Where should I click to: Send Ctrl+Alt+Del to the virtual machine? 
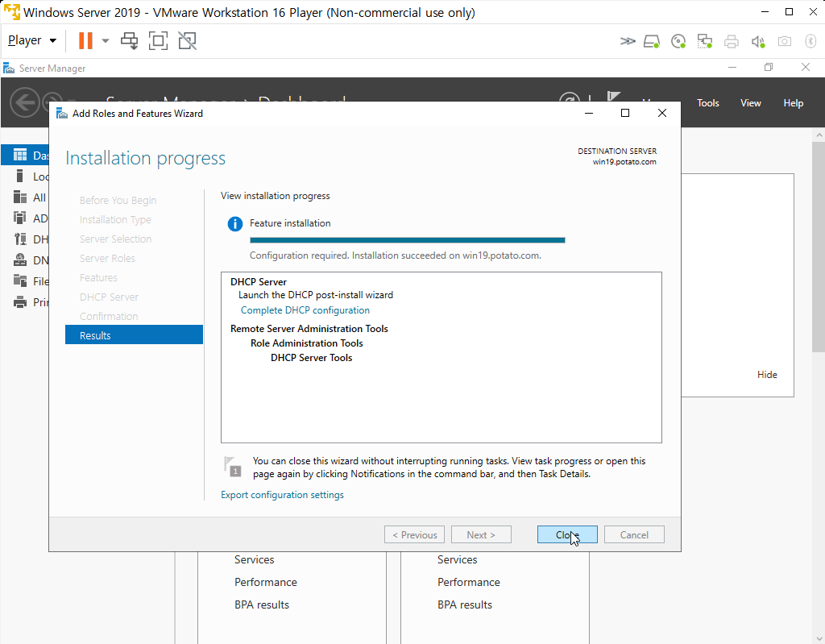(x=130, y=40)
